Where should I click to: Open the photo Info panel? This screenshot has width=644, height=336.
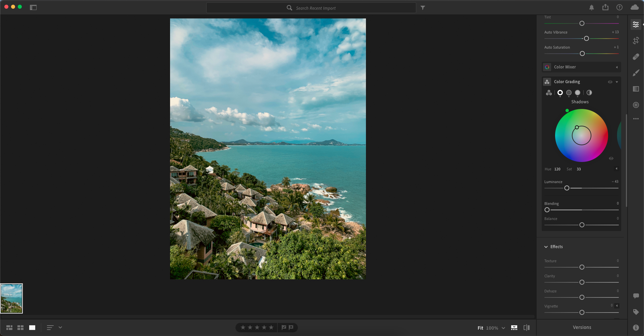pos(636,328)
